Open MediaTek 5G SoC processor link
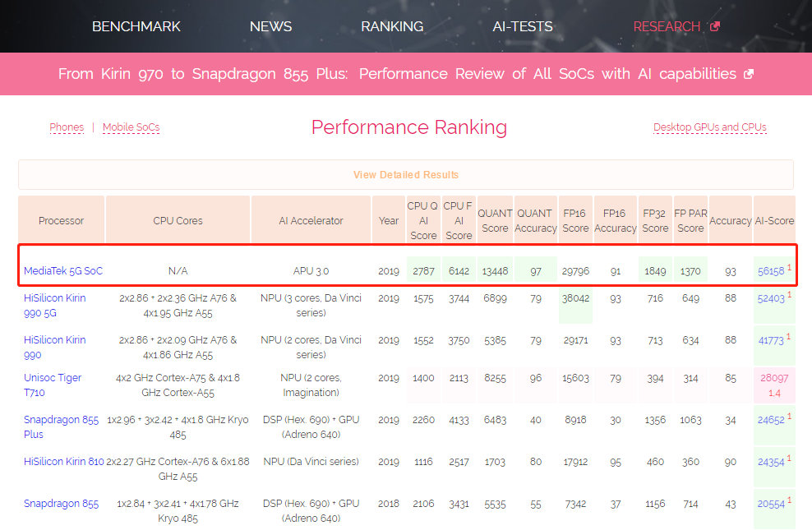 [x=63, y=270]
